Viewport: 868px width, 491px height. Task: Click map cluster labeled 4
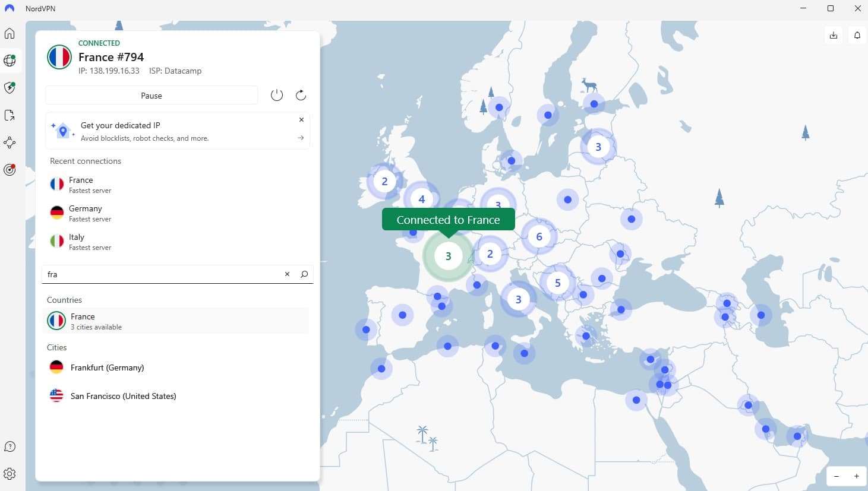click(421, 199)
